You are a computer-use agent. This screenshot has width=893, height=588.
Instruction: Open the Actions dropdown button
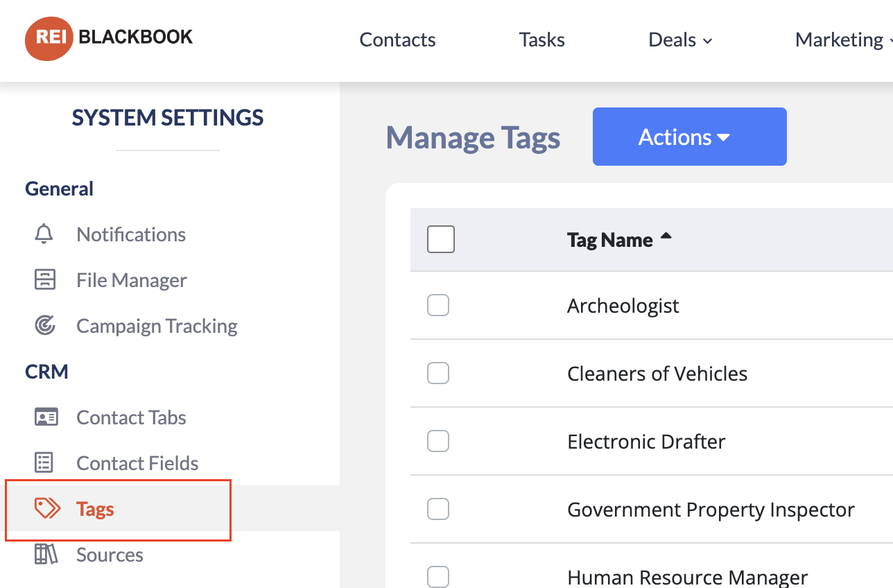click(x=690, y=137)
